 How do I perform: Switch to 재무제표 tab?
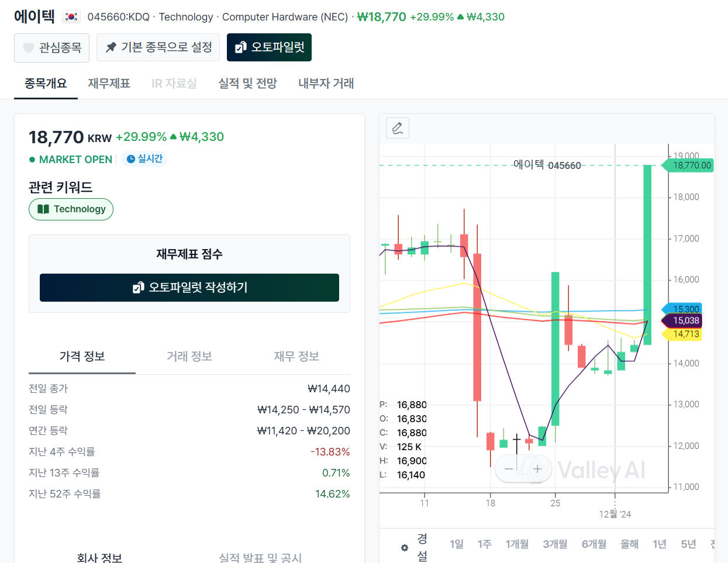[x=109, y=84]
